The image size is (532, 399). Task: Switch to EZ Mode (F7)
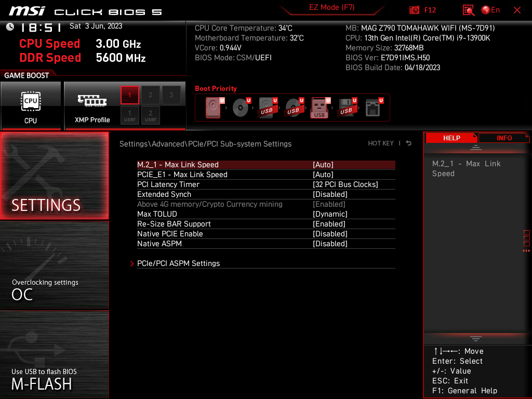click(331, 7)
